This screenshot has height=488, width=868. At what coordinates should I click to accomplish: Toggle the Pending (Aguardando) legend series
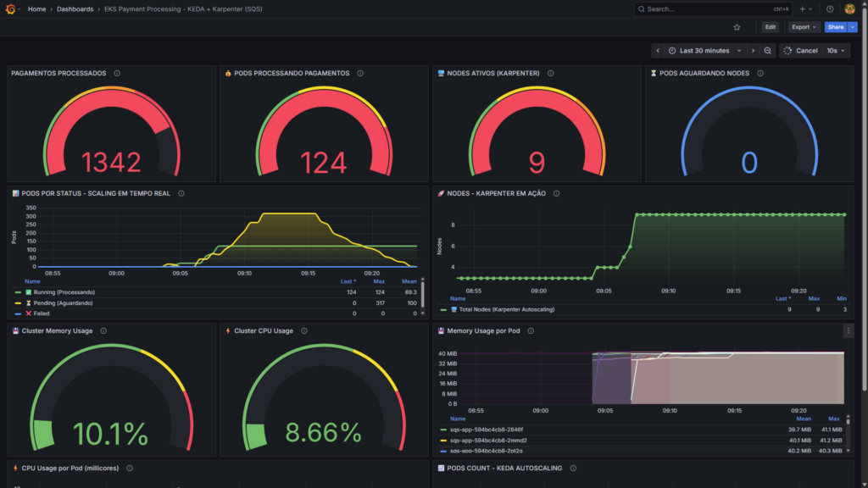click(x=63, y=302)
